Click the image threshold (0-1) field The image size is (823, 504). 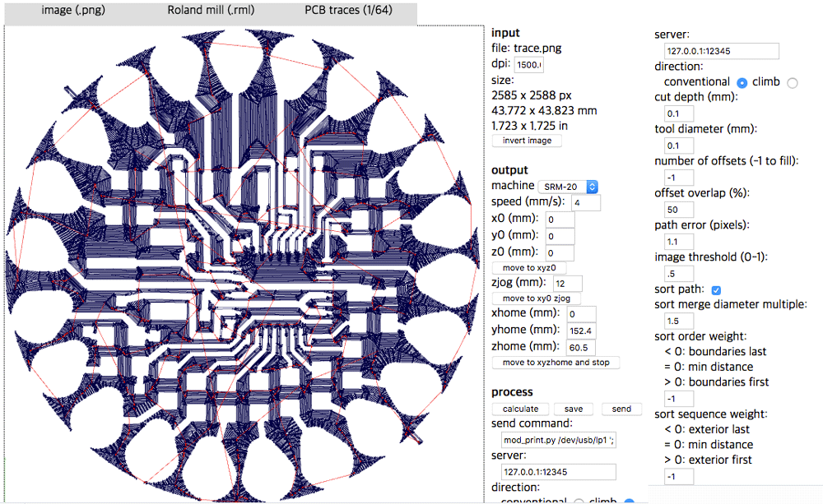click(679, 274)
